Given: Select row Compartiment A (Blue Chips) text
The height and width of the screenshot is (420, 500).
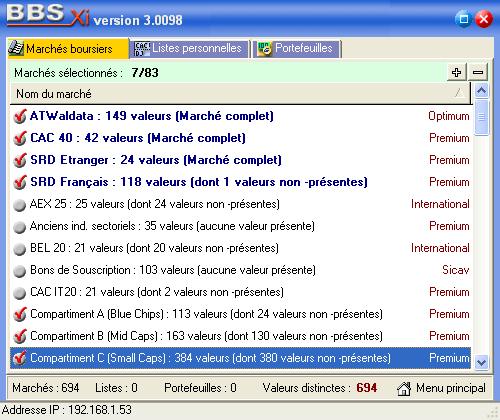Looking at the screenshot, I should tap(206, 314).
